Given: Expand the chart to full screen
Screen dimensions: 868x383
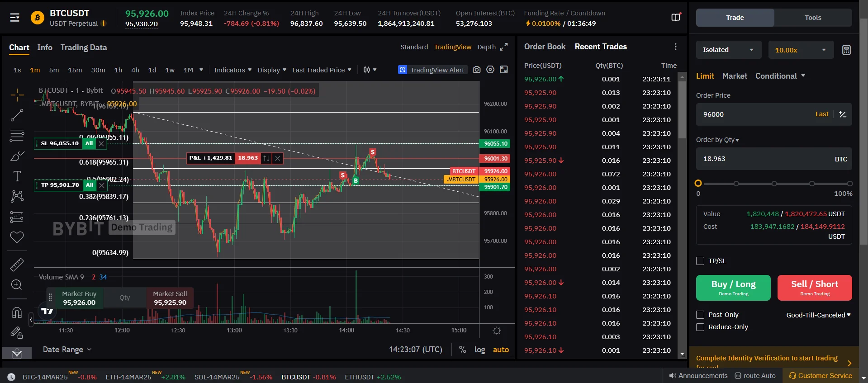Looking at the screenshot, I should tap(504, 47).
